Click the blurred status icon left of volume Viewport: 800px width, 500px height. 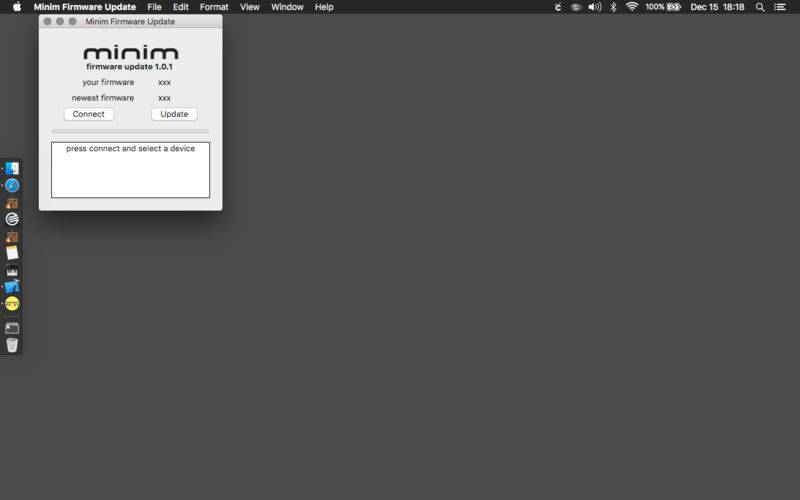pos(576,7)
